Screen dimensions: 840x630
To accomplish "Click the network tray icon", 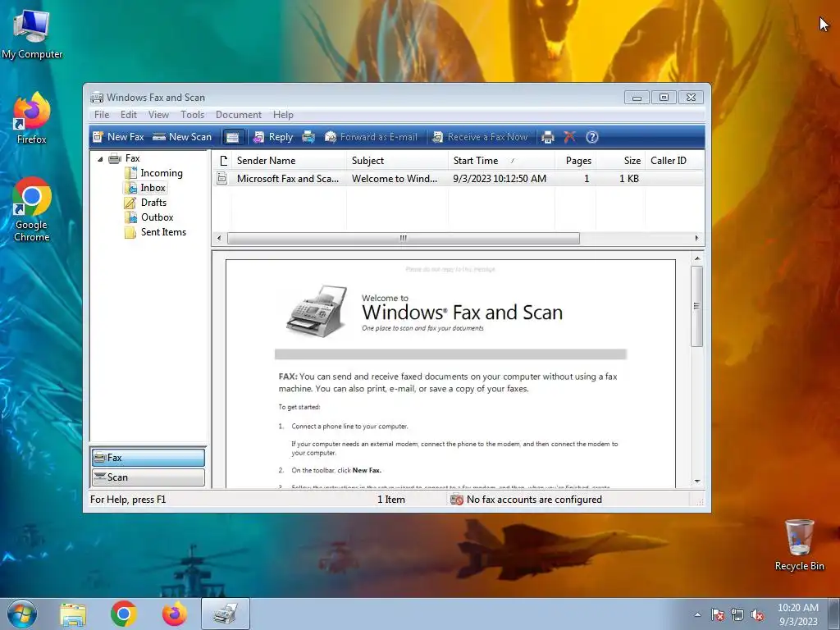I will 737,614.
